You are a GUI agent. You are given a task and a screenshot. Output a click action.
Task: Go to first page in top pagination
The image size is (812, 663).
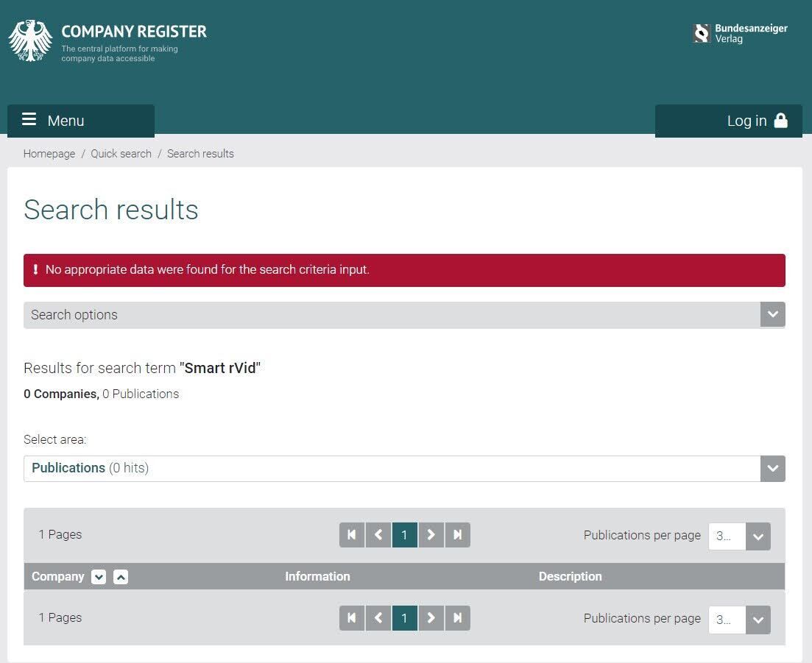[352, 535]
